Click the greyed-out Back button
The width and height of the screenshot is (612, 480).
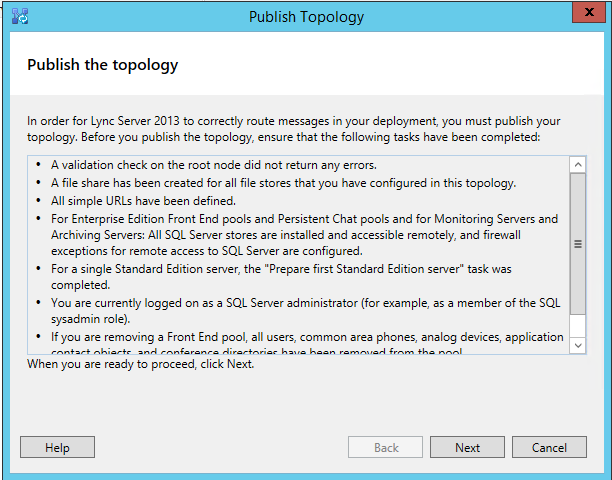pos(385,447)
